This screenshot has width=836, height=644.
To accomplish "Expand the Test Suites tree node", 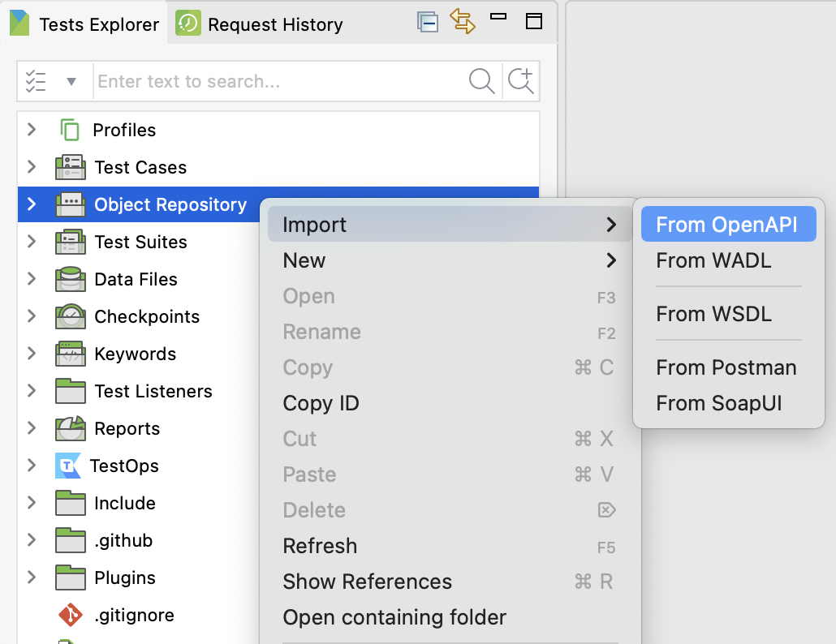I will [x=32, y=242].
